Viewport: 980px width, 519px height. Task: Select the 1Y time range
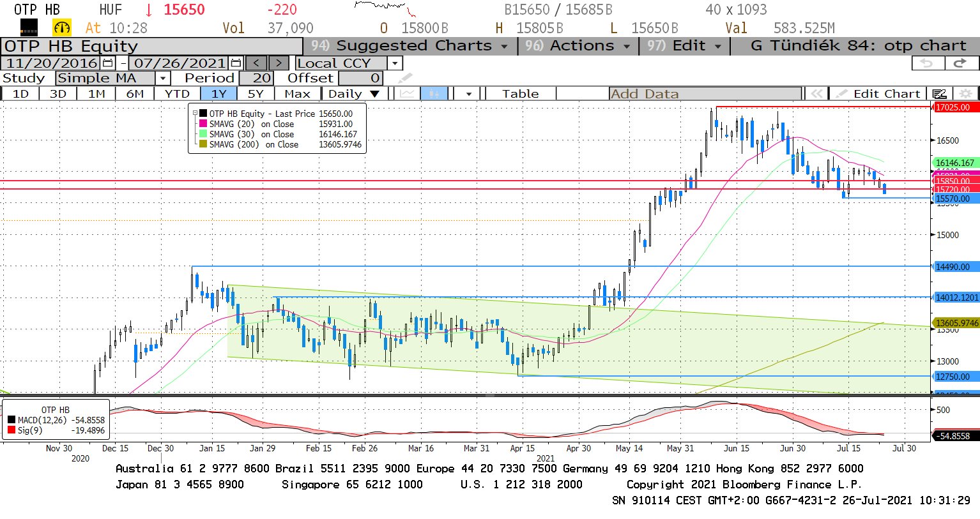(219, 93)
